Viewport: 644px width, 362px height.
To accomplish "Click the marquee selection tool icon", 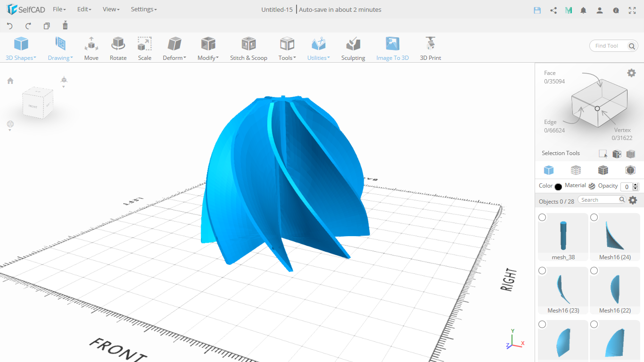I will click(x=603, y=154).
